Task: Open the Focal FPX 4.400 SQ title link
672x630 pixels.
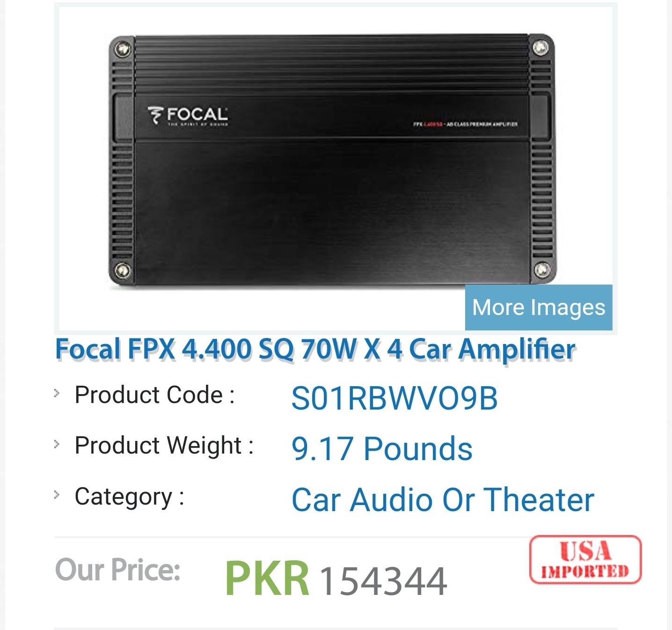Action: pos(315,349)
